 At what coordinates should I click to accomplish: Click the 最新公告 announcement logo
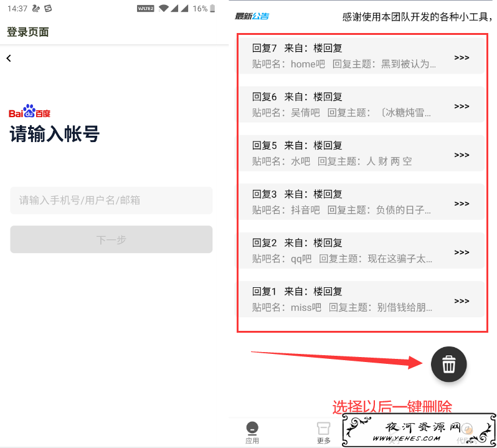point(252,16)
